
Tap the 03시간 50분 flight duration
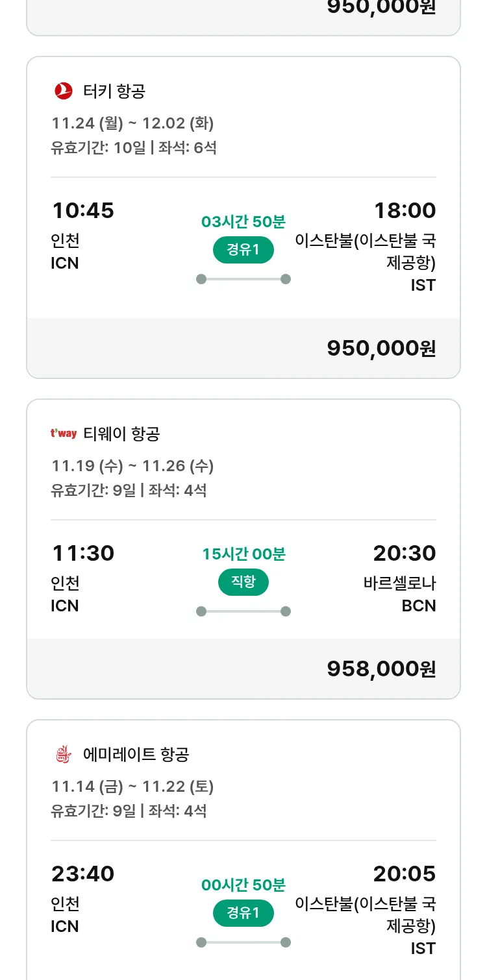pyautogui.click(x=243, y=222)
